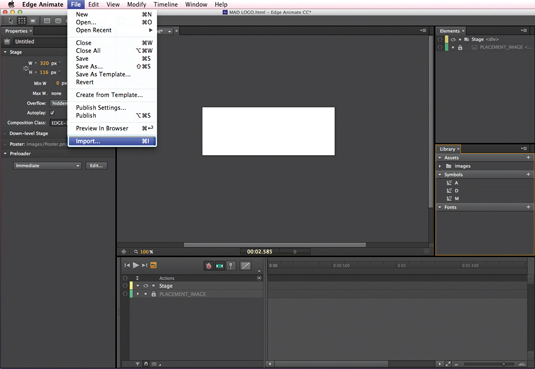
Task: Add new font with Fonts plus
Action: point(528,207)
